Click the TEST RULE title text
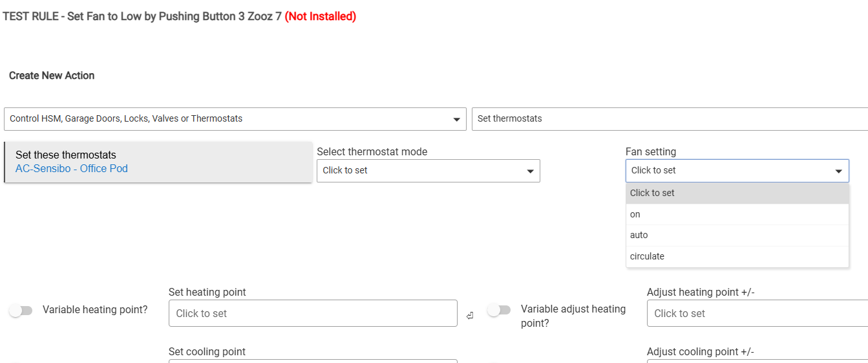Image resolution: width=868 pixels, height=363 pixels. [142, 16]
